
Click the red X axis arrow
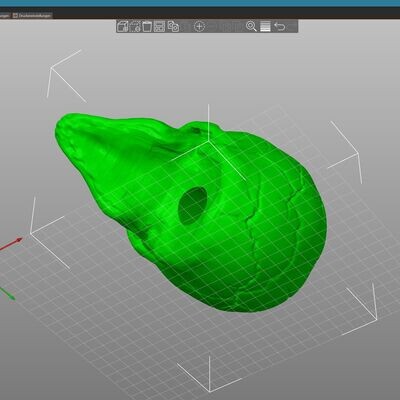[12, 244]
